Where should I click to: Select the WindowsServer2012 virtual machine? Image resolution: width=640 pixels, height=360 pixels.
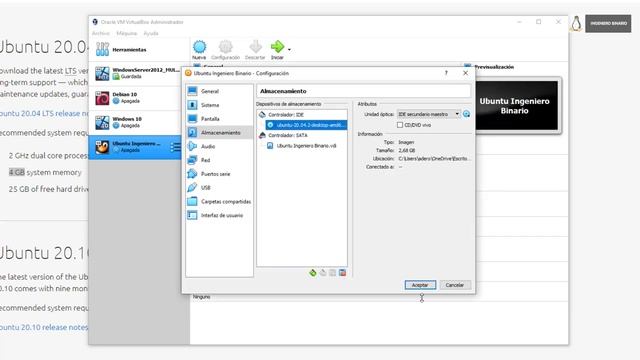coord(136,73)
